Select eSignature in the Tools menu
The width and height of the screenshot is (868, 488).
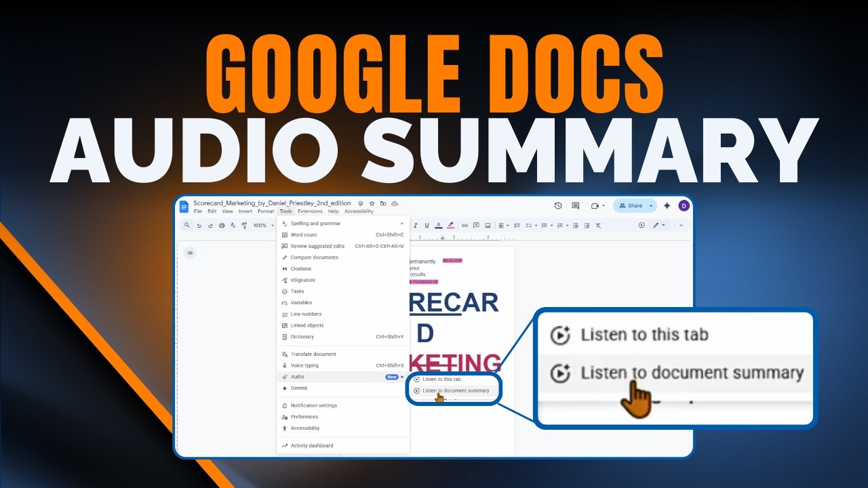pyautogui.click(x=343, y=280)
